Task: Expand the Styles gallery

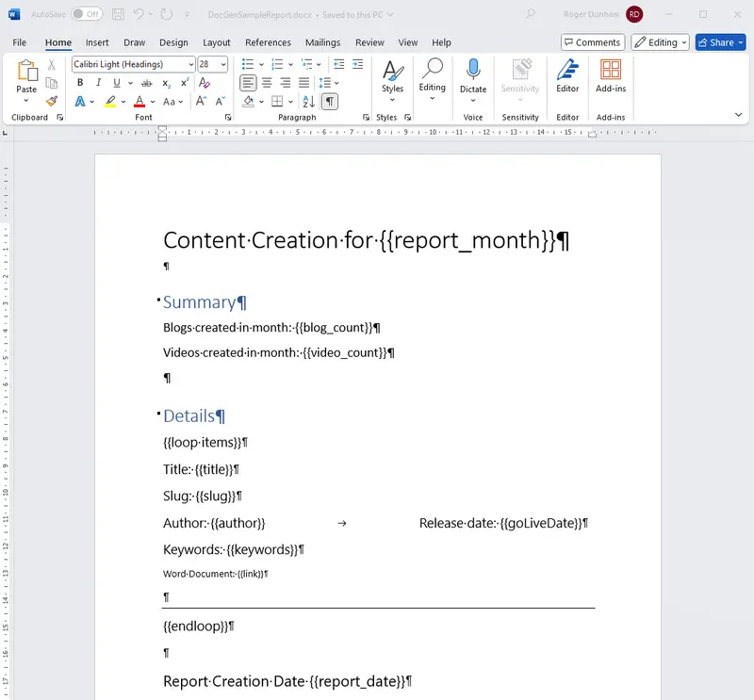Action: pos(392,81)
